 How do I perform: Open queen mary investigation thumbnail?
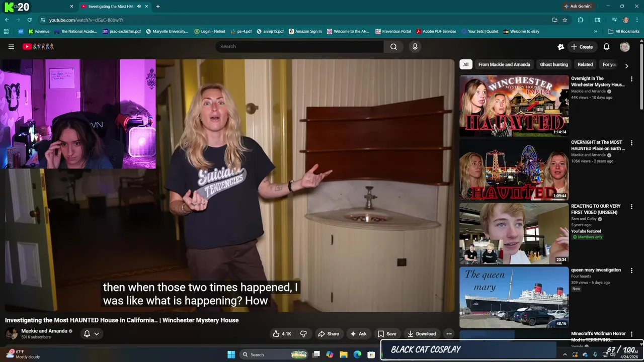pyautogui.click(x=514, y=297)
